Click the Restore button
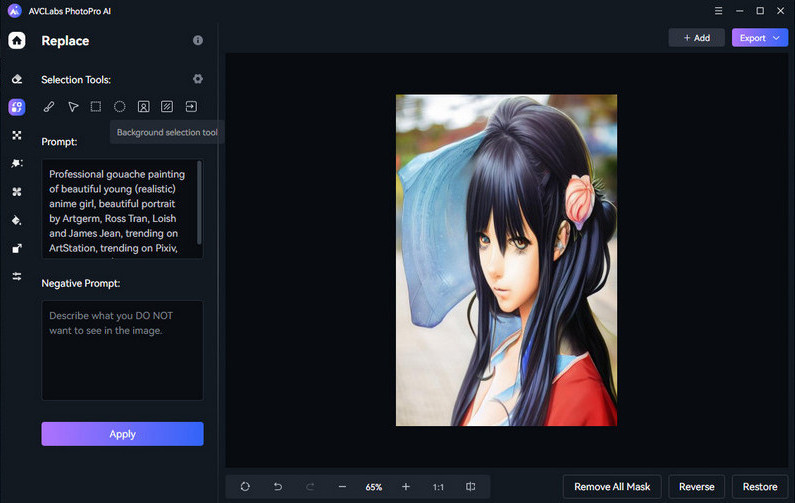This screenshot has height=503, width=795. (x=760, y=487)
